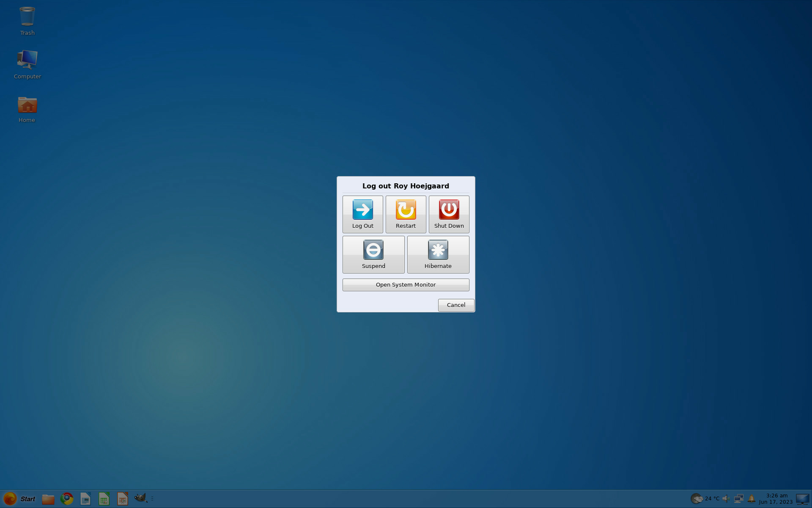Click the show desktop monitor icon
Screen dimensions: 812x508
803,499
